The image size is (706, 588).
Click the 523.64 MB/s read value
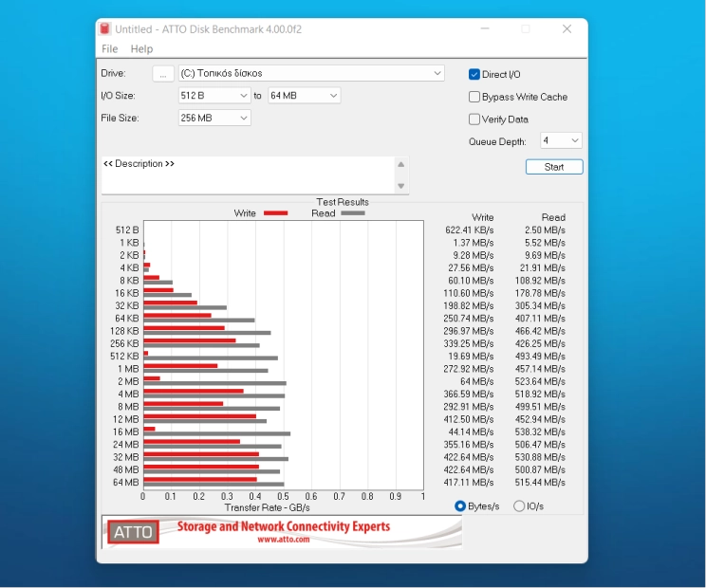(x=540, y=381)
